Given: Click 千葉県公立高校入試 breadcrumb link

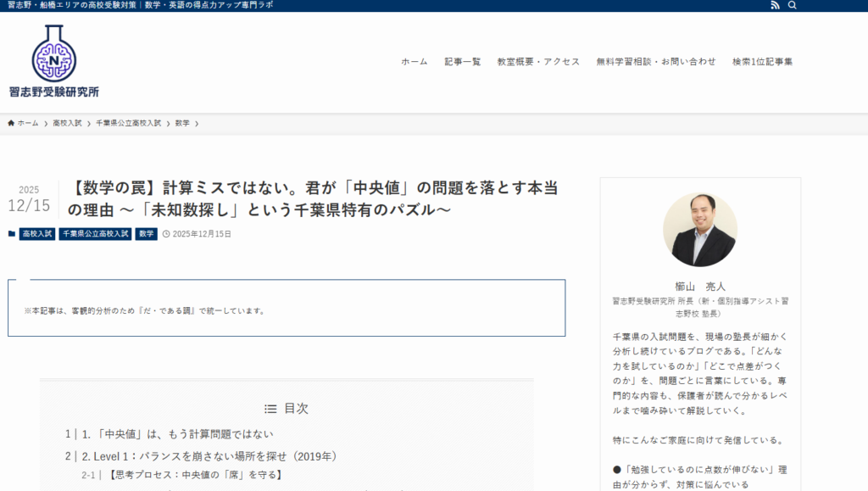Looking at the screenshot, I should coord(128,123).
